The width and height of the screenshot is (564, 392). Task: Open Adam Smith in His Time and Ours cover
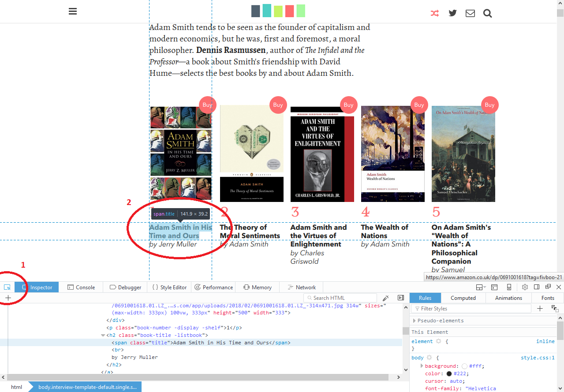point(181,154)
